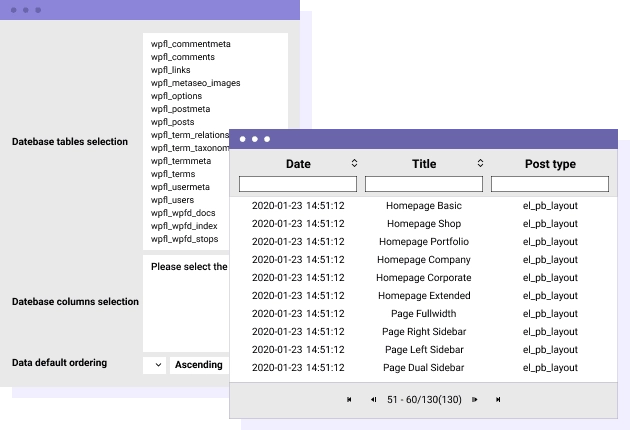
Task: Click the Page Left Sidebar title cell
Action: coord(424,350)
